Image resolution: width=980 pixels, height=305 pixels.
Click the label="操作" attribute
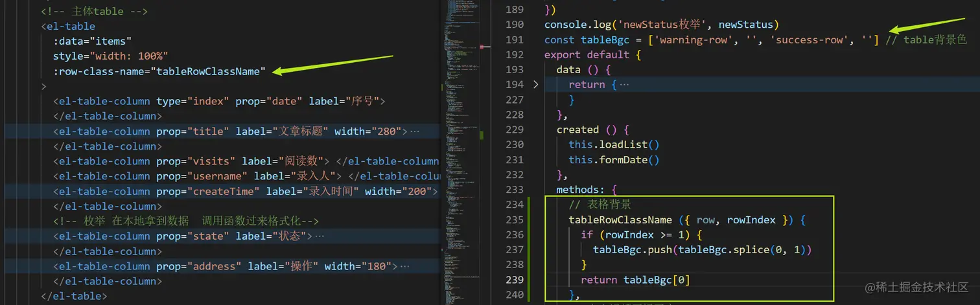283,266
